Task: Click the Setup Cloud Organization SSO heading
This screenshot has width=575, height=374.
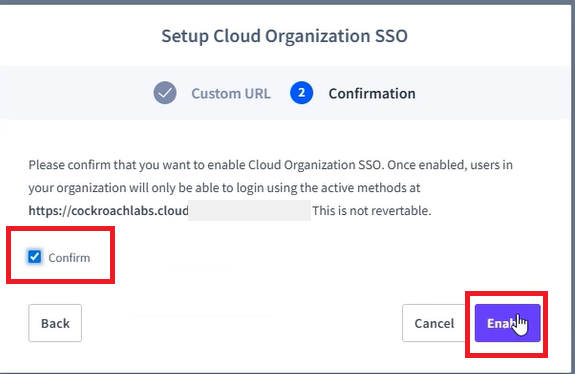Action: 285,36
